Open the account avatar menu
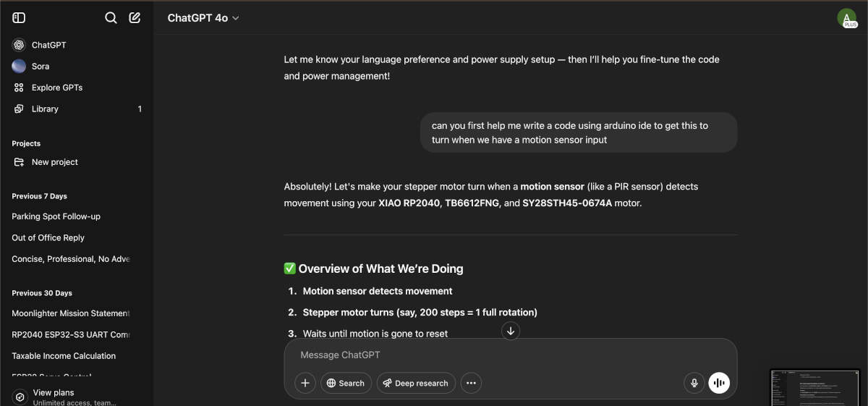868x406 pixels. tap(846, 18)
